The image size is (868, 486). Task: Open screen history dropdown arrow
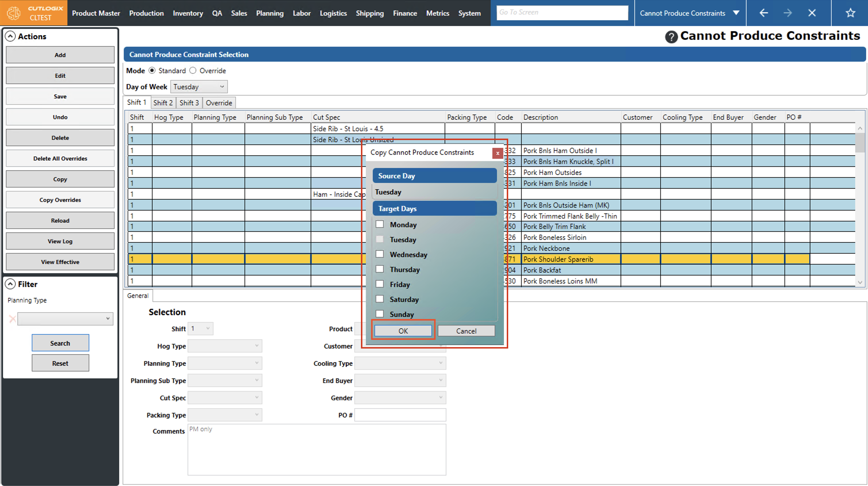736,13
